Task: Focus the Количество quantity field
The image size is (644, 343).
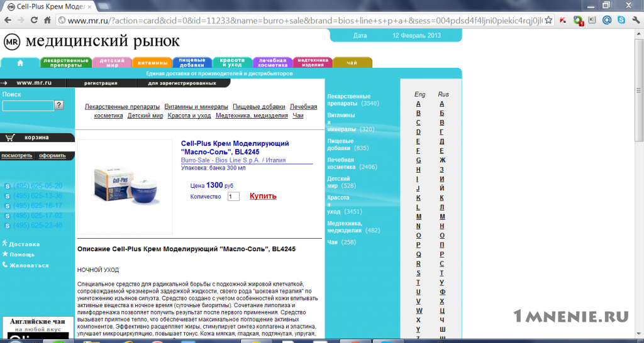Action: point(233,197)
